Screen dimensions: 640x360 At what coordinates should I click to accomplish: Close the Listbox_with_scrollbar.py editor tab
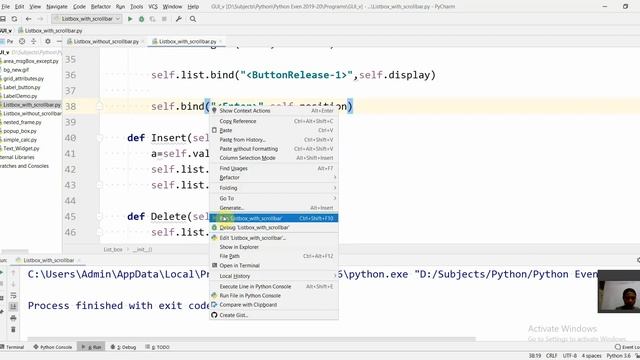click(x=221, y=42)
